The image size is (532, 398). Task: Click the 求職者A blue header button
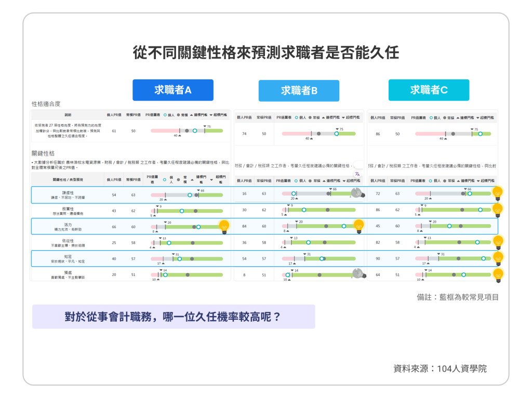[x=172, y=90]
